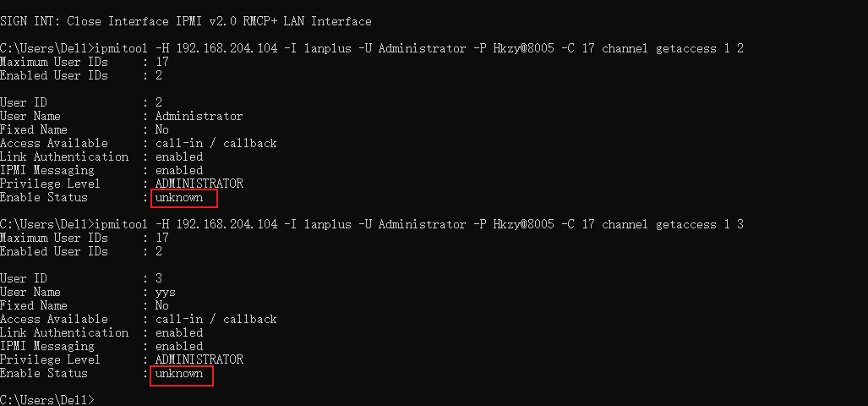
Task: Click call-in / callback value for Administrator user
Action: [216, 143]
